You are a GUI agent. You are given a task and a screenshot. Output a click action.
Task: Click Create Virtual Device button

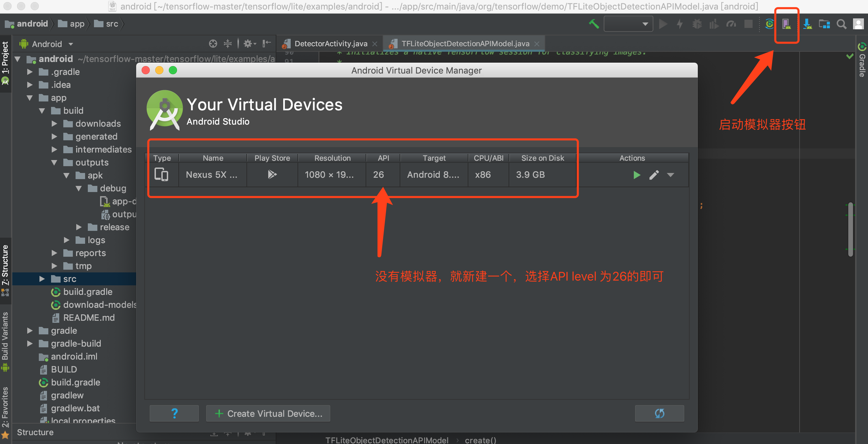(268, 413)
